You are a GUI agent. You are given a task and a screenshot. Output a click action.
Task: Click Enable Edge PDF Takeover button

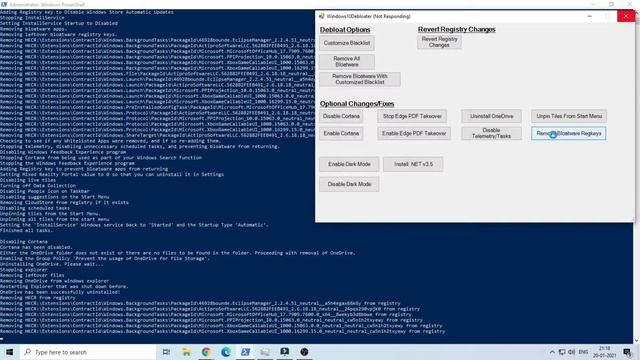point(414,133)
